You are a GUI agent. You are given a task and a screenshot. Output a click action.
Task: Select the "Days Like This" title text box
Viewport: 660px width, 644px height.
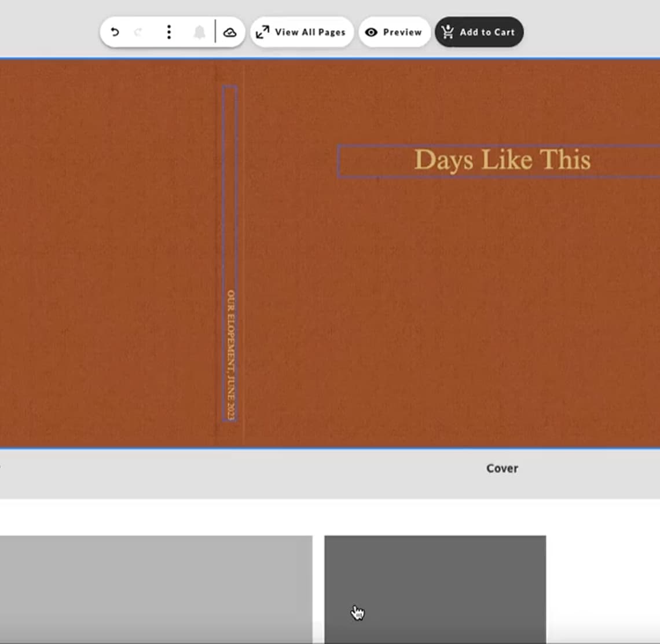[502, 160]
